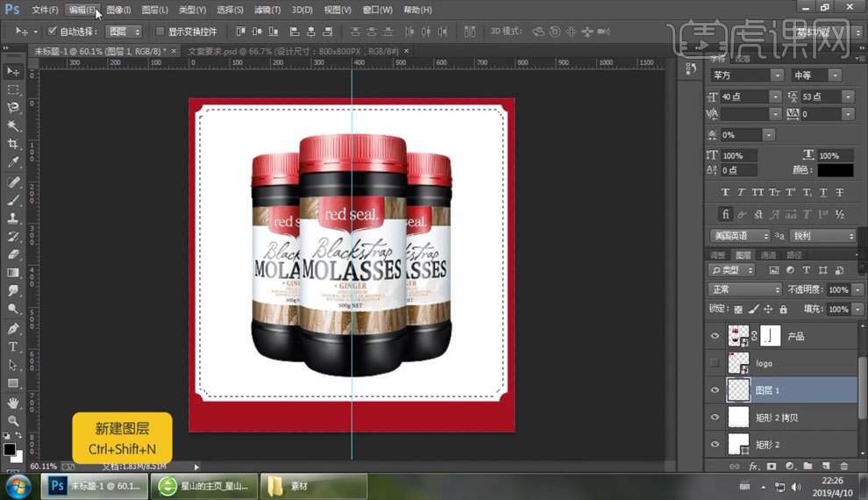
Task: Toggle lock transparent pixels icon
Action: [738, 309]
